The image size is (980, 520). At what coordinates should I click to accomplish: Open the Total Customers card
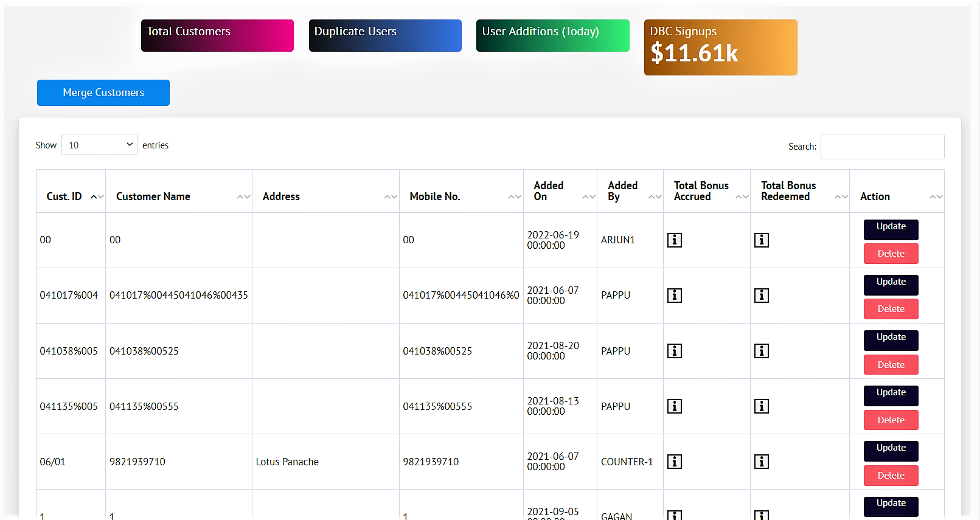[217, 35]
